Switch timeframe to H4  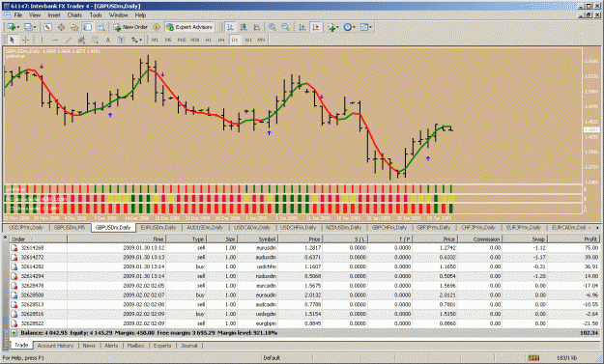pos(221,40)
